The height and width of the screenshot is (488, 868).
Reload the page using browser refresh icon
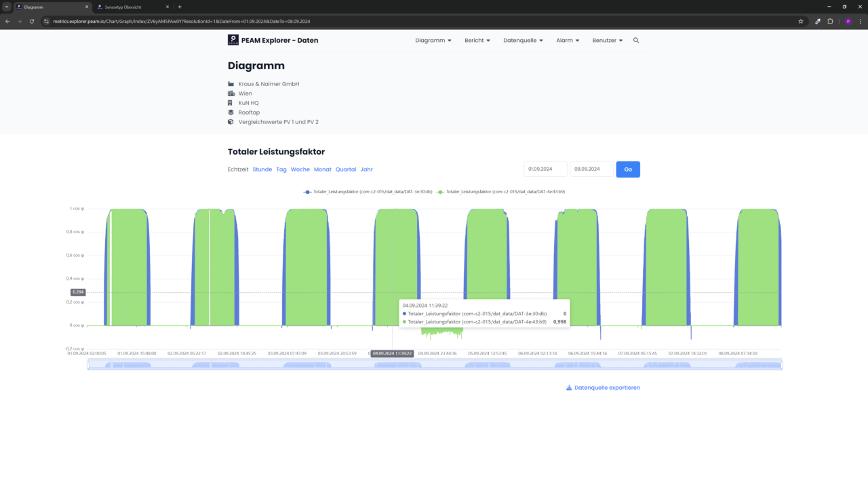click(32, 21)
